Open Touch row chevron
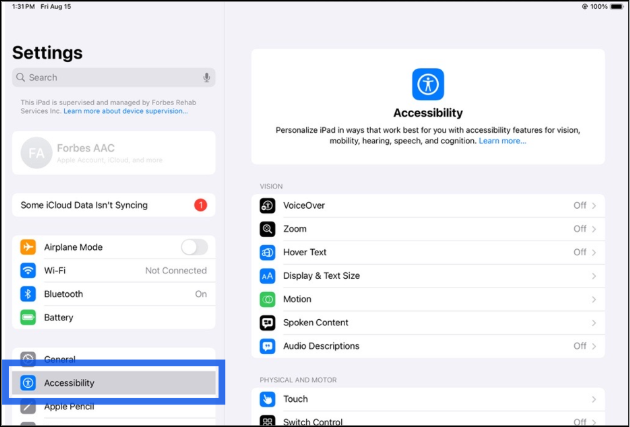 tap(594, 399)
